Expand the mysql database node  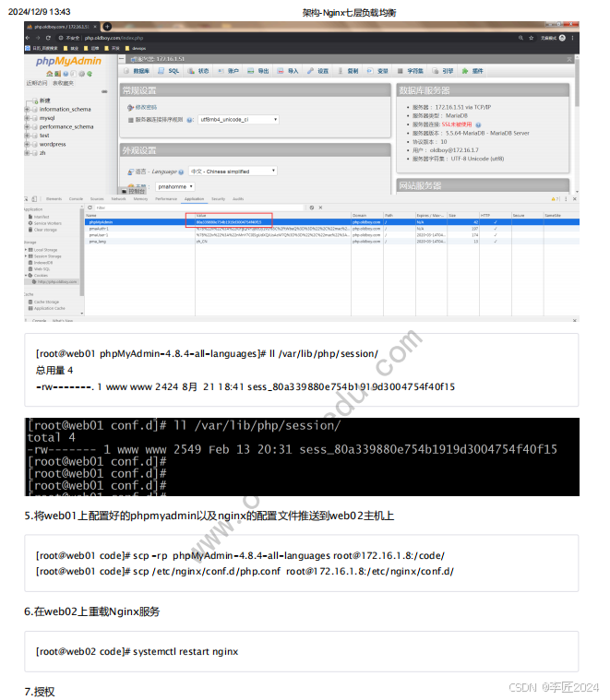click(x=28, y=118)
